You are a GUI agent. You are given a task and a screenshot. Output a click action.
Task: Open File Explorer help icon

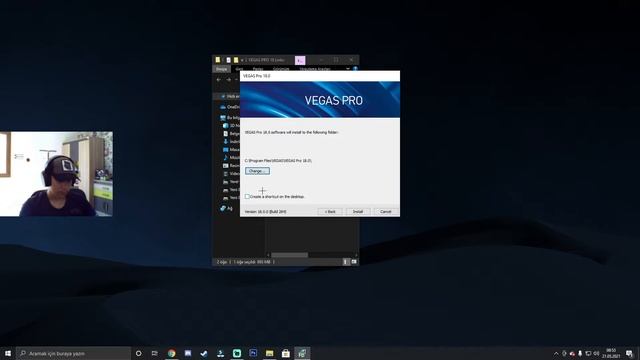355,69
